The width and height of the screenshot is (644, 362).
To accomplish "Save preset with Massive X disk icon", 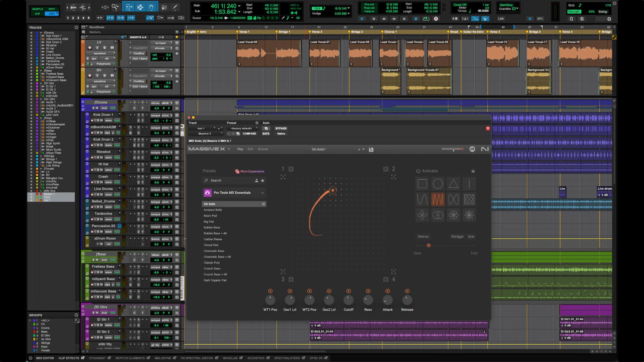I will pos(371,149).
